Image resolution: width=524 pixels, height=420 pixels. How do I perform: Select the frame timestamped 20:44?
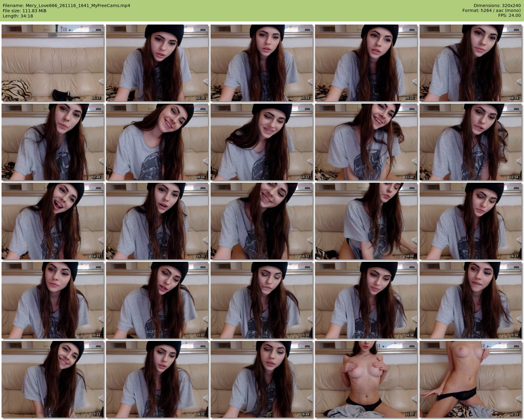(52, 300)
